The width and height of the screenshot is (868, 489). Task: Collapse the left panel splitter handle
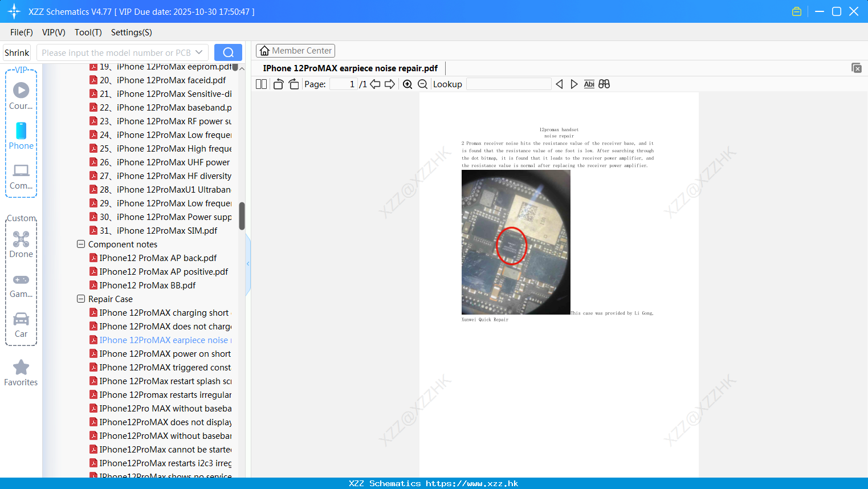click(x=248, y=264)
